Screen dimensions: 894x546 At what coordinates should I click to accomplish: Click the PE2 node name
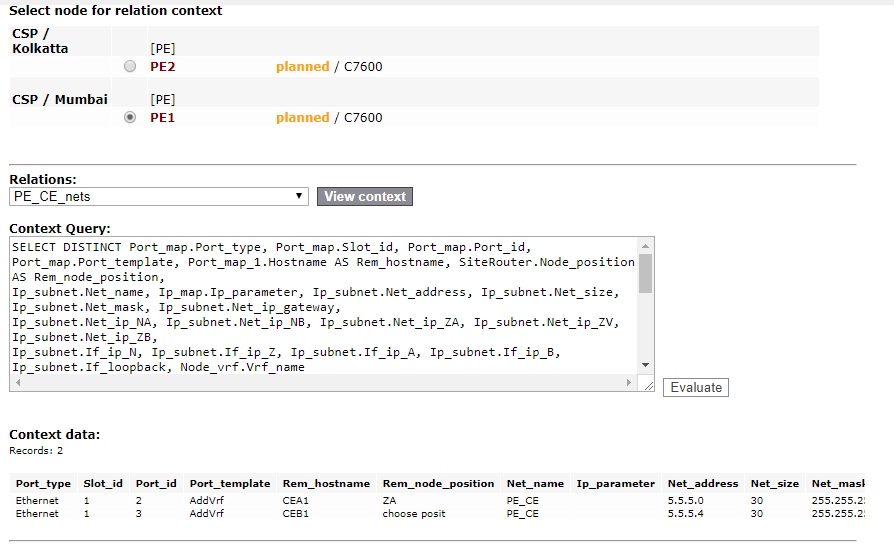162,67
